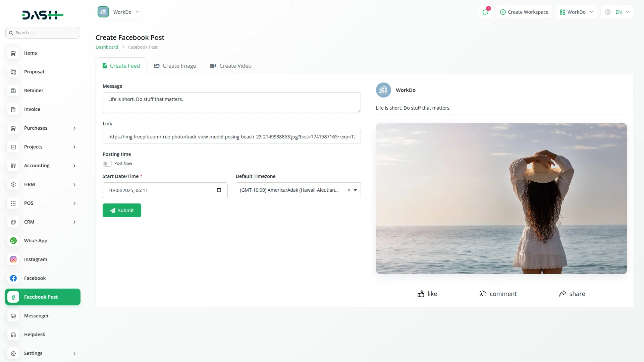Enable the Post Now toggle
This screenshot has width=644, height=362.
coord(107,164)
